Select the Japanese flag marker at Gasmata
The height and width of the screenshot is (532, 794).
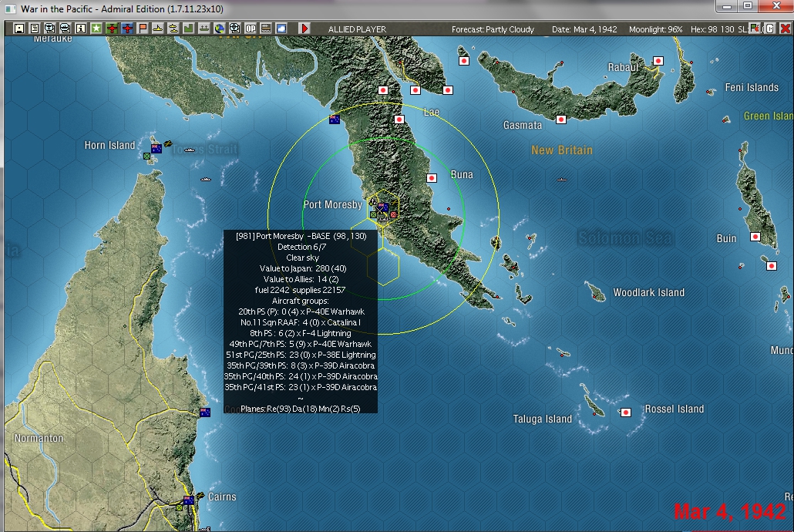coord(560,120)
